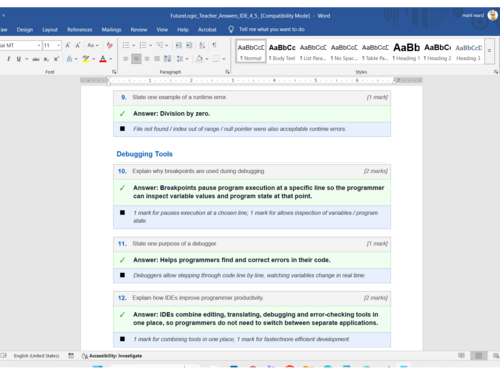This screenshot has height=375, width=500.
Task: Open the Acrobat tab
Action: [x=207, y=29]
